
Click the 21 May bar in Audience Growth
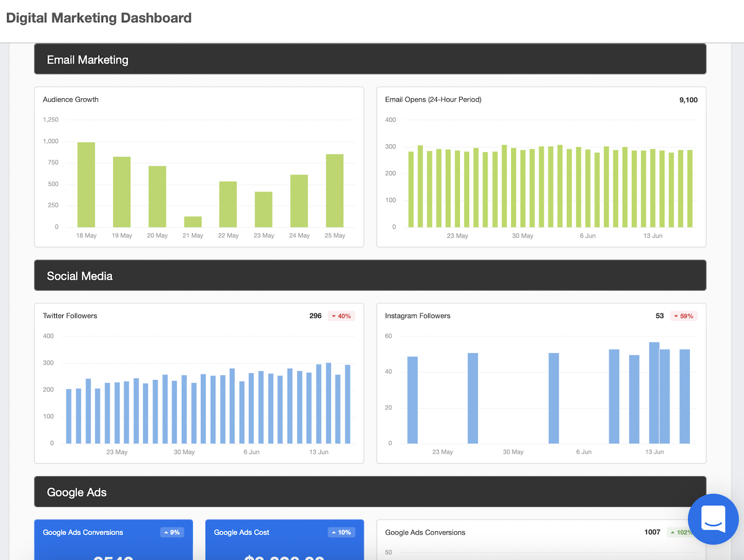click(x=193, y=222)
